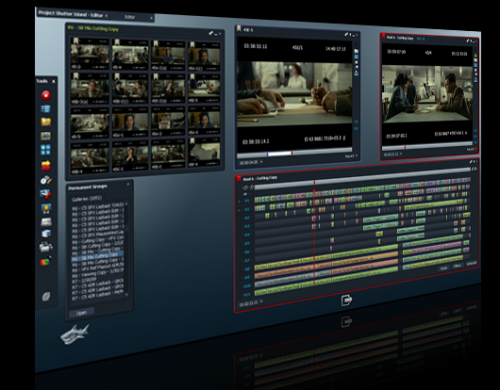Click the Advanced button at timeline bottom right
Viewport: 500px width, 390px height.
click(472, 263)
